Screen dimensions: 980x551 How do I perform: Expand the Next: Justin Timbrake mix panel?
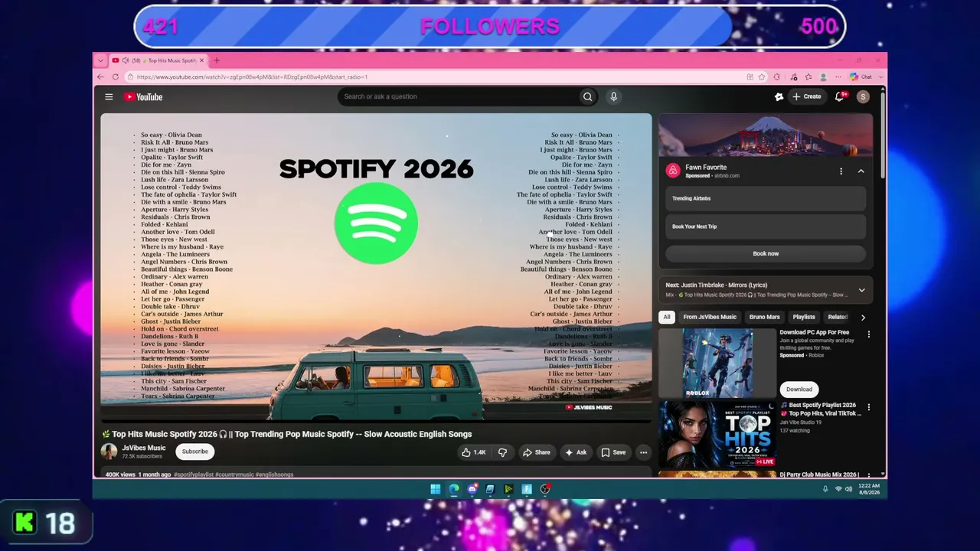[861, 290]
